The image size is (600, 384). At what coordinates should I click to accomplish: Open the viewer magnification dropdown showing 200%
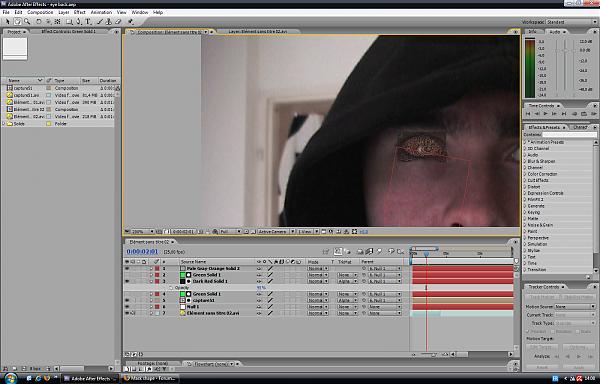[x=142, y=231]
